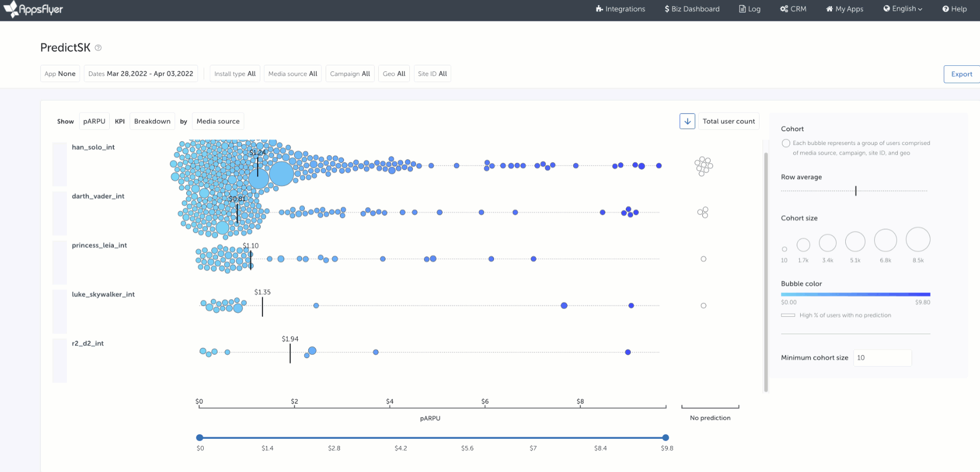
Task: Click the largest bubble in han_solo_int row
Action: pyautogui.click(x=281, y=173)
